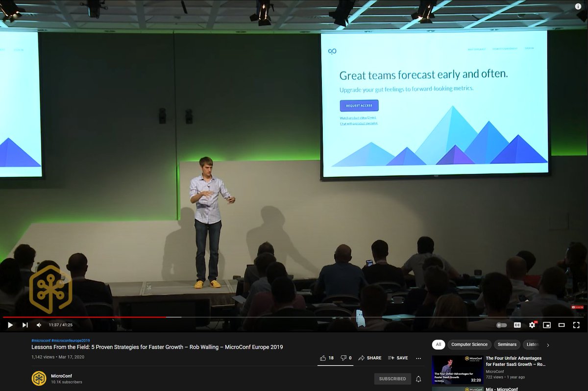Open Four Unfair Advantages video title
This screenshot has height=391, width=588.
coord(515,361)
